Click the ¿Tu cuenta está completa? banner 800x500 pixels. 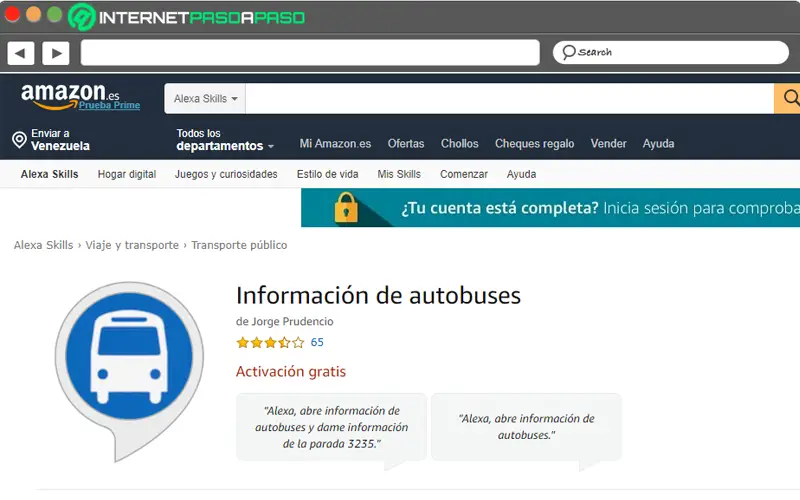click(551, 208)
